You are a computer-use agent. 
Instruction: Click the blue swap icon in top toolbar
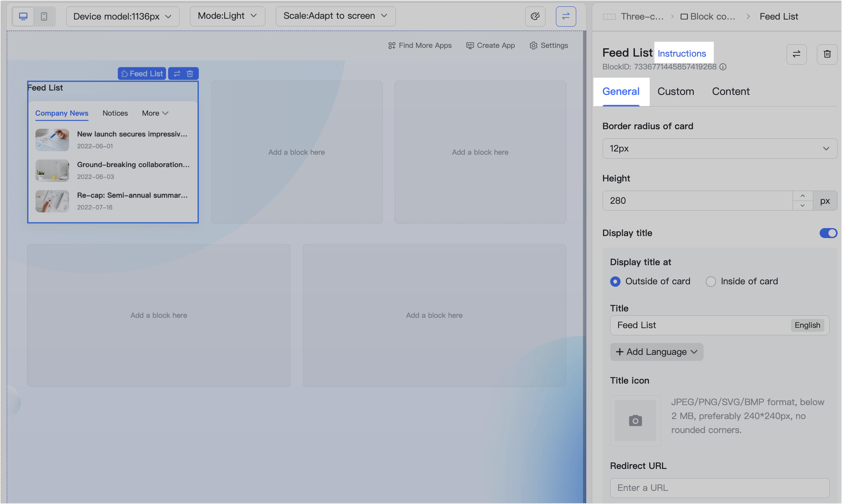tap(566, 16)
